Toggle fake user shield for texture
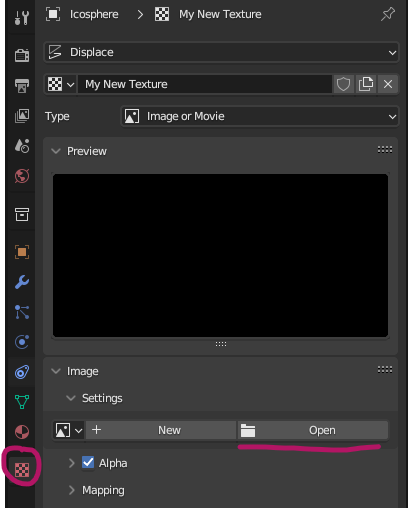The image size is (408, 508). pyautogui.click(x=343, y=84)
